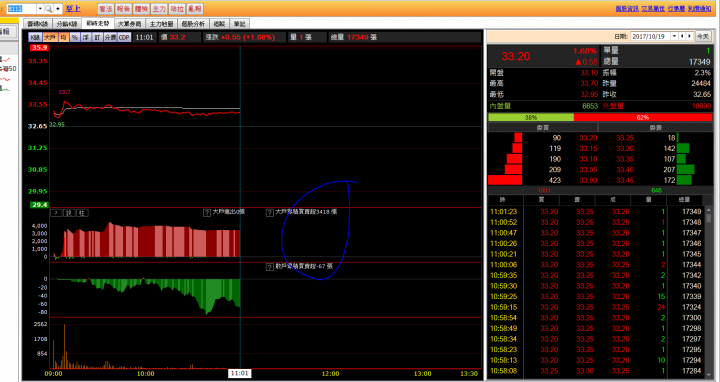The height and width of the screenshot is (382, 720).
Task: Switch to the 即時走勢 tab
Action: click(x=98, y=23)
